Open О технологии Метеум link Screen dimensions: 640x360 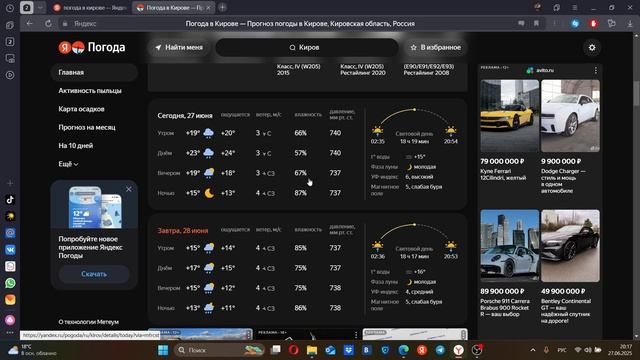coord(89,322)
